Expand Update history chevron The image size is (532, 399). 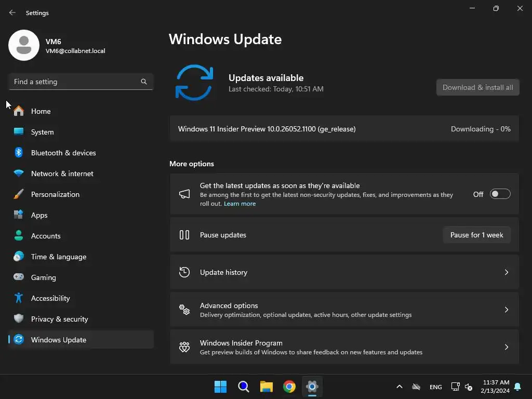506,272
